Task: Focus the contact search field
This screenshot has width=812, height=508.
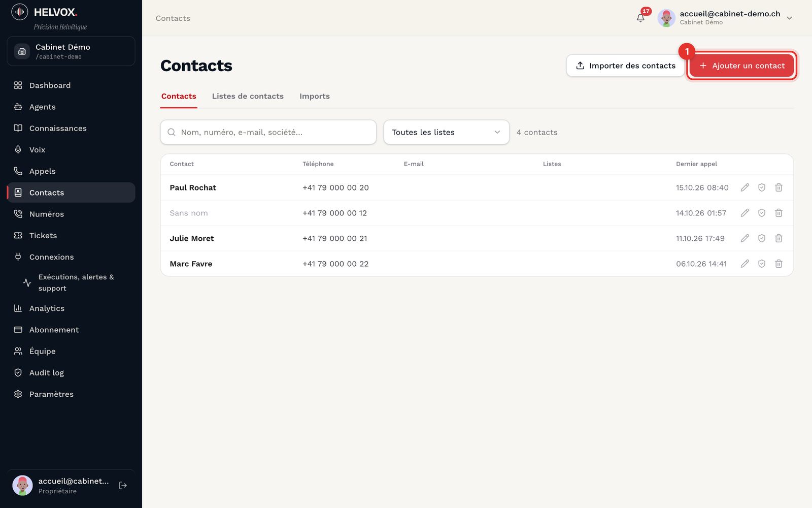Action: click(268, 132)
